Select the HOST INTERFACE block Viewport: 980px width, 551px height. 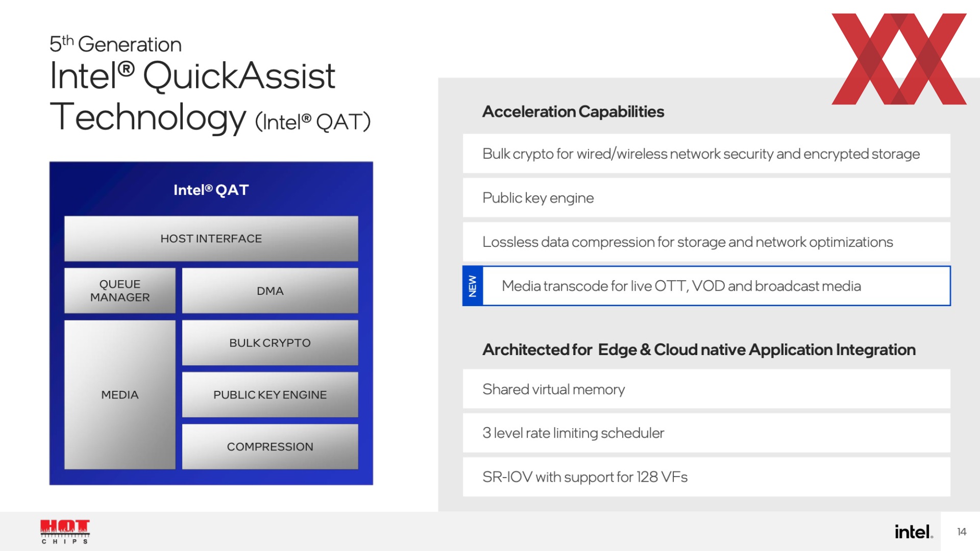click(211, 238)
